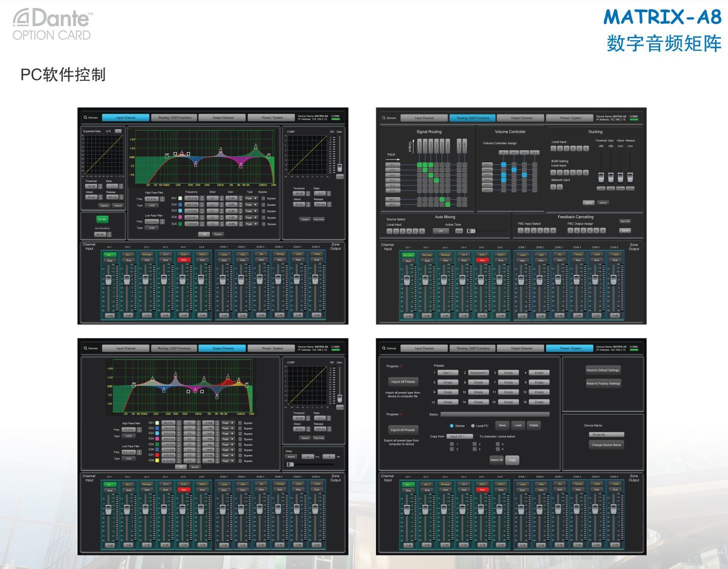
Task: Select preset slot 1 Gym 1
Action: point(448,372)
